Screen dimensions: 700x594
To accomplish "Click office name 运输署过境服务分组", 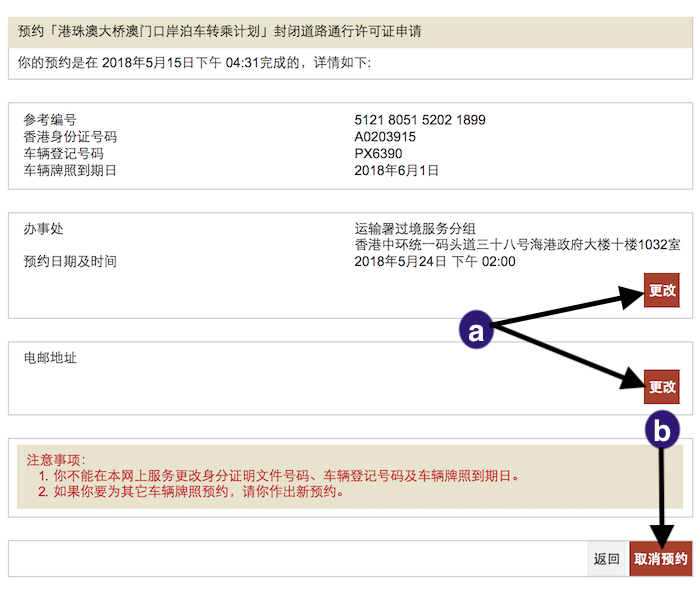I will [x=415, y=229].
